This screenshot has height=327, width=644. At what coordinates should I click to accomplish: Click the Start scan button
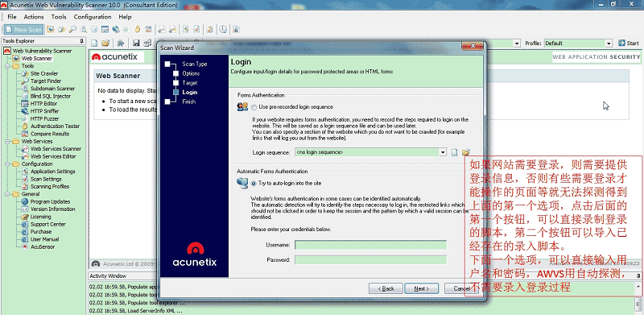pos(629,43)
